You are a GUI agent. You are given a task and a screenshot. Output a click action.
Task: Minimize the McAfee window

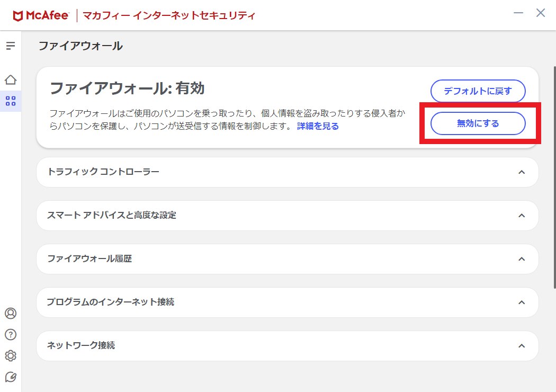(x=518, y=13)
